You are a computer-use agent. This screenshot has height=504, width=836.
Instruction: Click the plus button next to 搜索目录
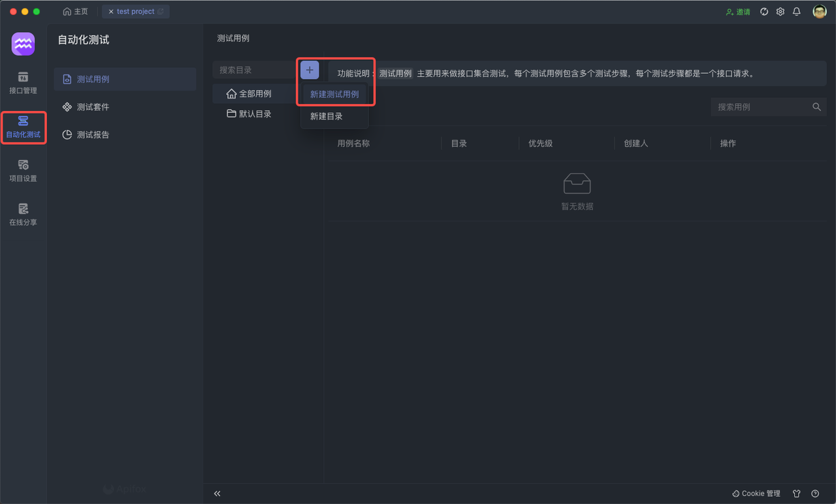(310, 70)
